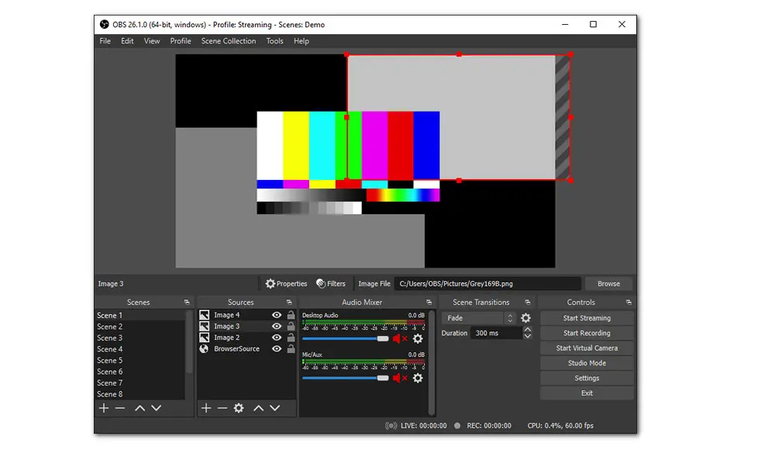Select Scene 1 in the list
Image resolution: width=775 pixels, height=450 pixels.
(x=140, y=315)
